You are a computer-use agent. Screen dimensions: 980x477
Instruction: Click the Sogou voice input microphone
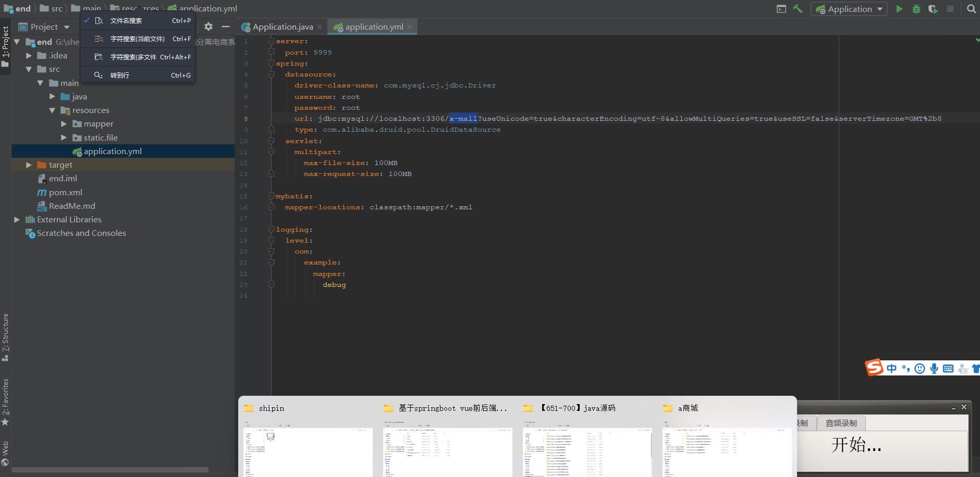coord(934,369)
